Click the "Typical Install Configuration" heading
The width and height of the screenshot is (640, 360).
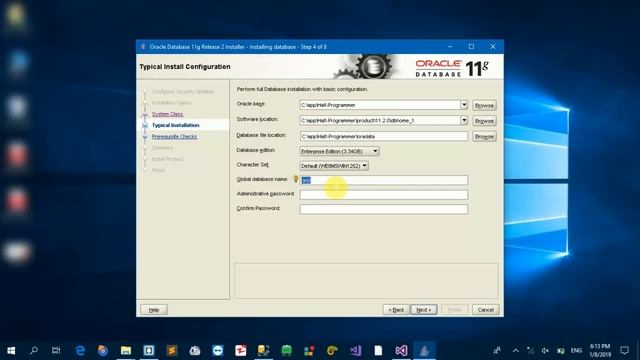pos(185,67)
